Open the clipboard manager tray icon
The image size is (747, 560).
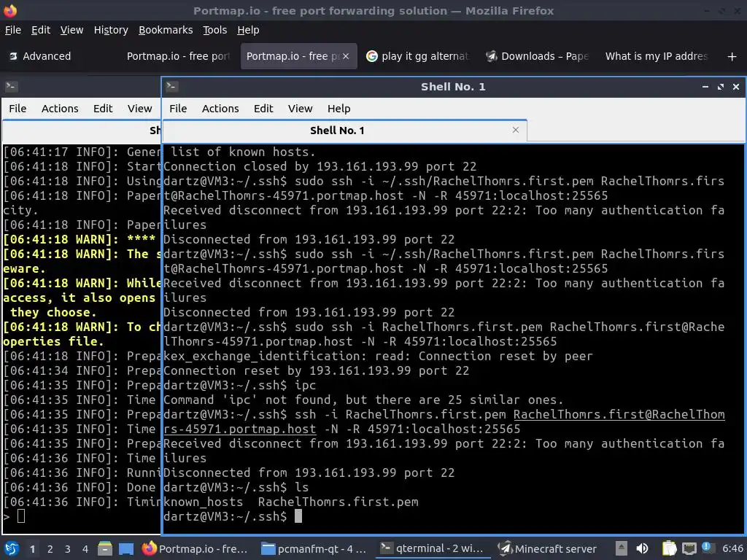(x=670, y=548)
